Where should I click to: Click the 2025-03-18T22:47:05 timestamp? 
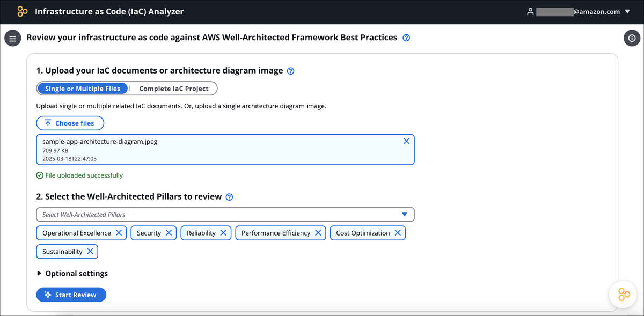click(x=69, y=159)
